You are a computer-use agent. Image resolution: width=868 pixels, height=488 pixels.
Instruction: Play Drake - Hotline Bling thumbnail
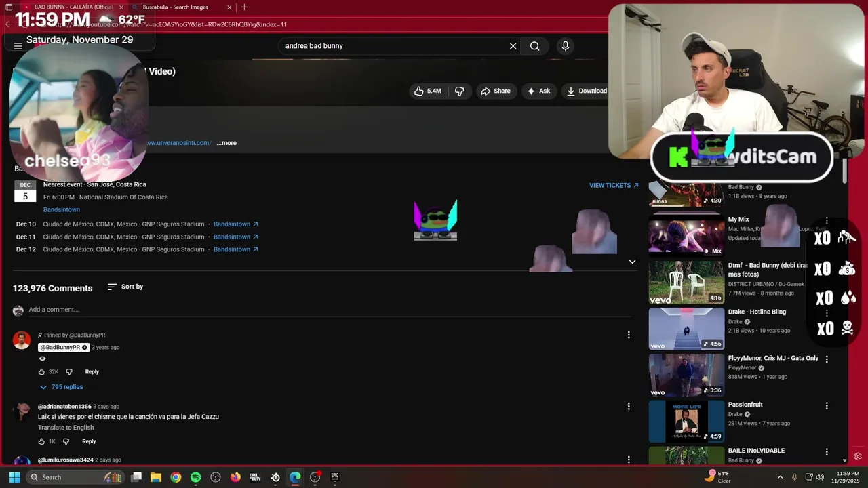pos(686,329)
